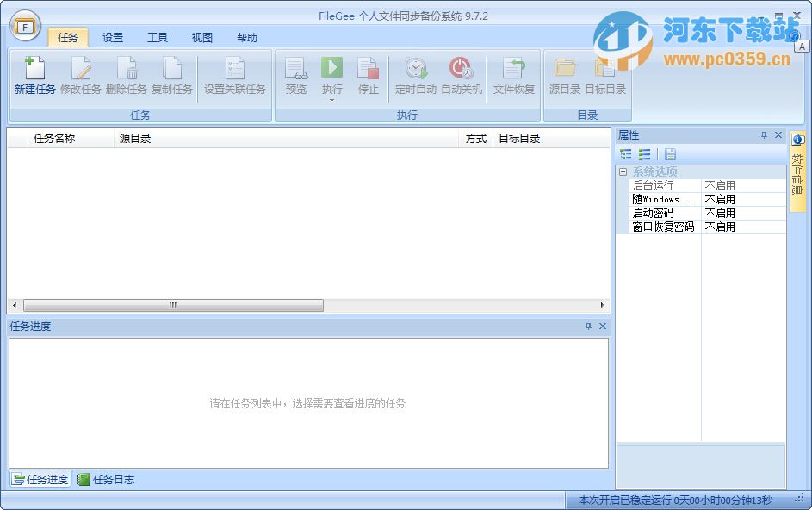The height and width of the screenshot is (510, 812).
Task: Switch to the 任务日志 tab
Action: coord(106,479)
